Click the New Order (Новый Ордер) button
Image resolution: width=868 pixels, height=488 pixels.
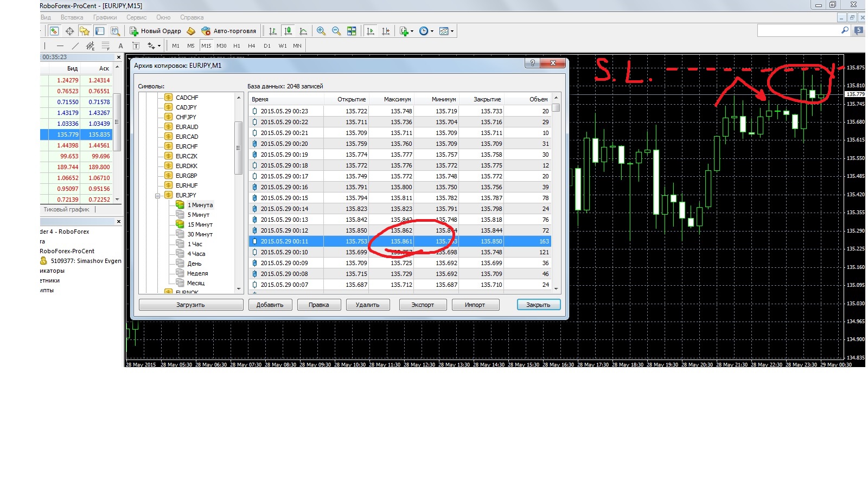(155, 31)
